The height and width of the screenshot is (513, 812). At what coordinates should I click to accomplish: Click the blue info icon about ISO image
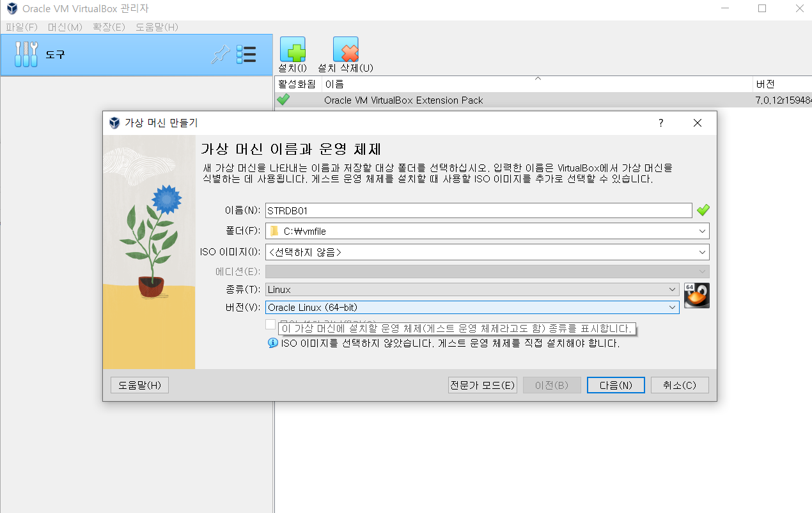273,343
